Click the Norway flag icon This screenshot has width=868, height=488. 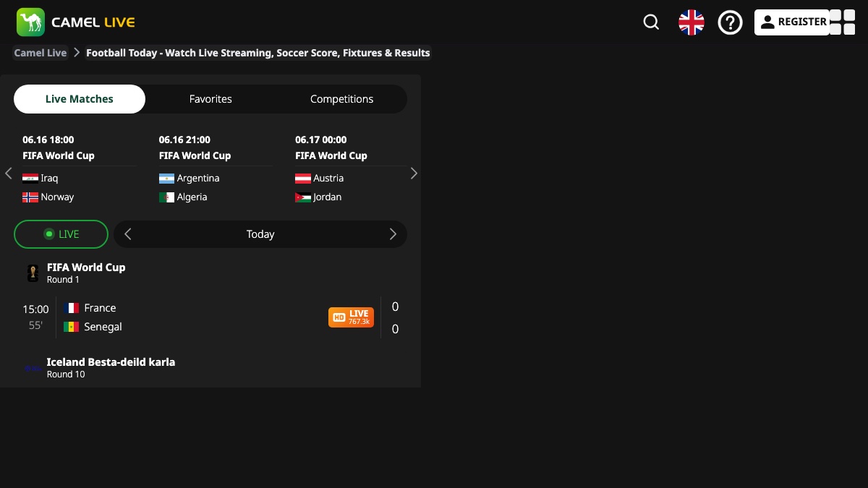[30, 197]
